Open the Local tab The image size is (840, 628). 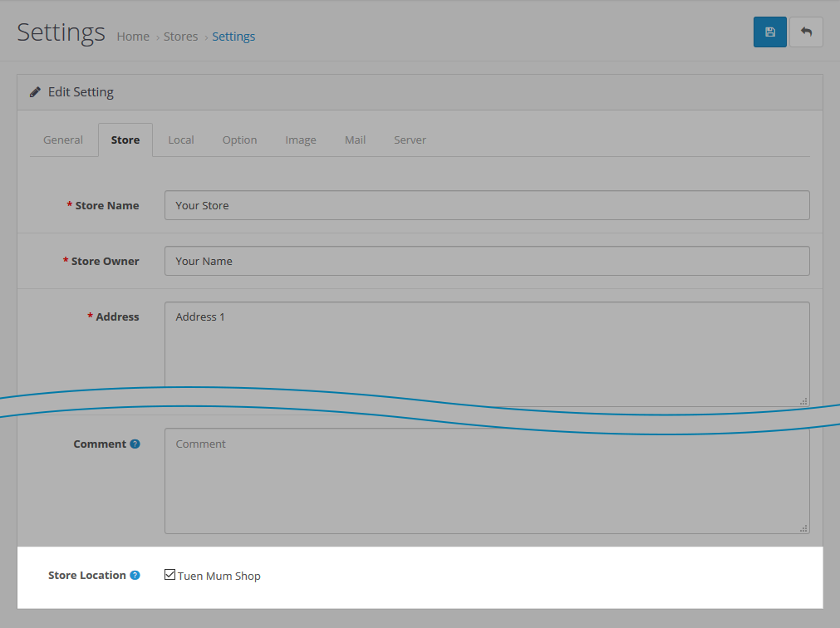(181, 140)
